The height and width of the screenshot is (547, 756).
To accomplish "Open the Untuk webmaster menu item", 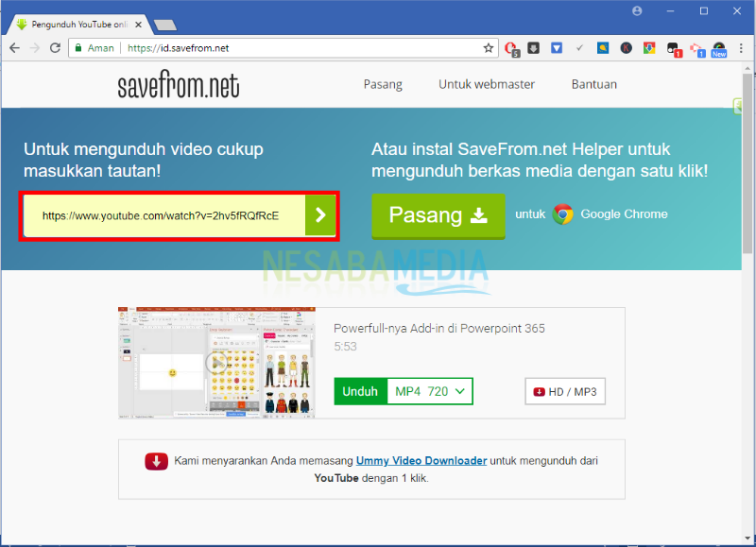I will 487,84.
